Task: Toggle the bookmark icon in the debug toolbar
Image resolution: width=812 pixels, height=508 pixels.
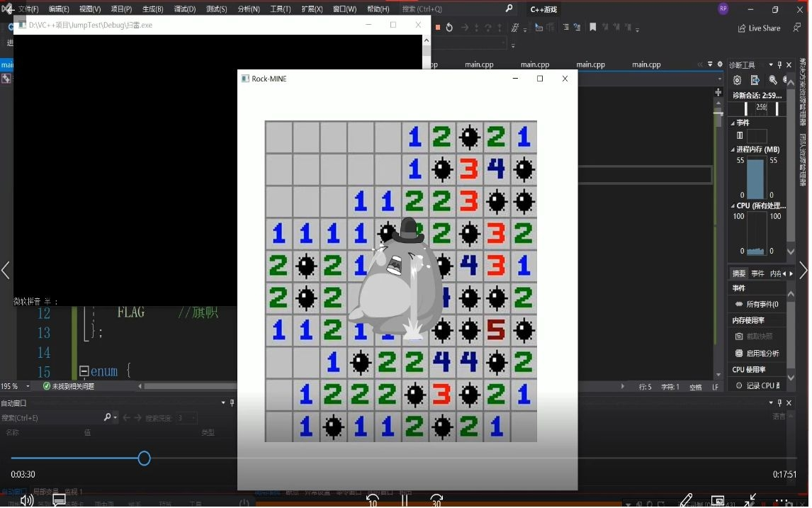Action: (x=593, y=27)
